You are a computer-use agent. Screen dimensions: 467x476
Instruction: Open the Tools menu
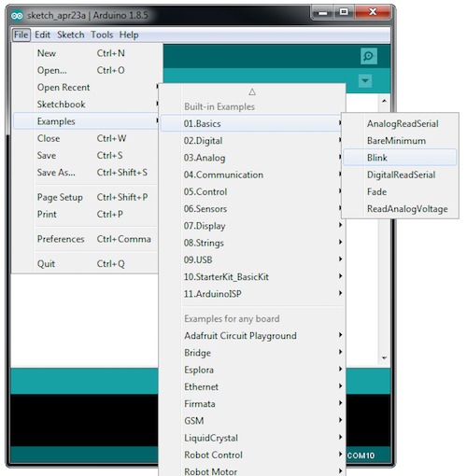102,35
